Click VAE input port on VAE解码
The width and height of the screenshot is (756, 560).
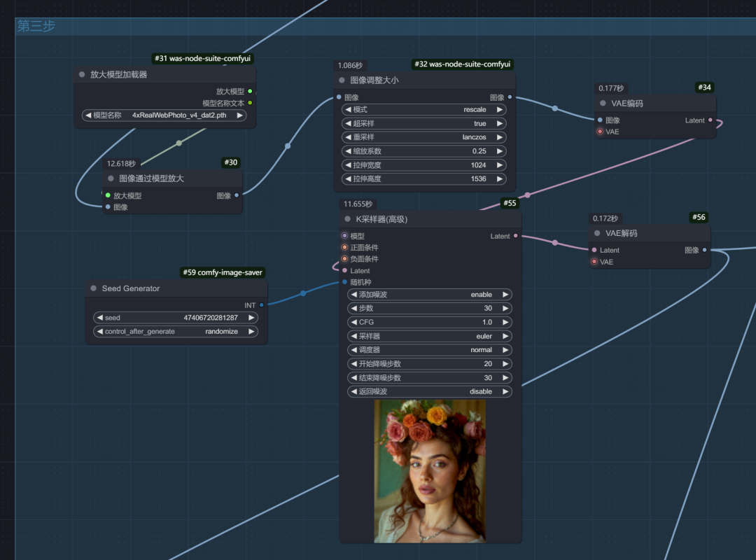pyautogui.click(x=594, y=262)
